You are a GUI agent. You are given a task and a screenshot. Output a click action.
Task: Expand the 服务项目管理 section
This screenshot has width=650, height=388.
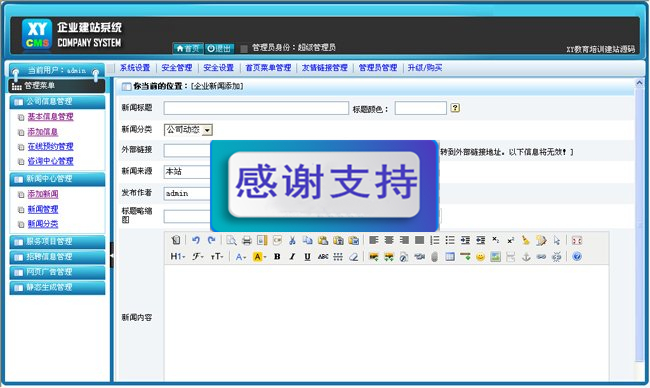[57, 242]
